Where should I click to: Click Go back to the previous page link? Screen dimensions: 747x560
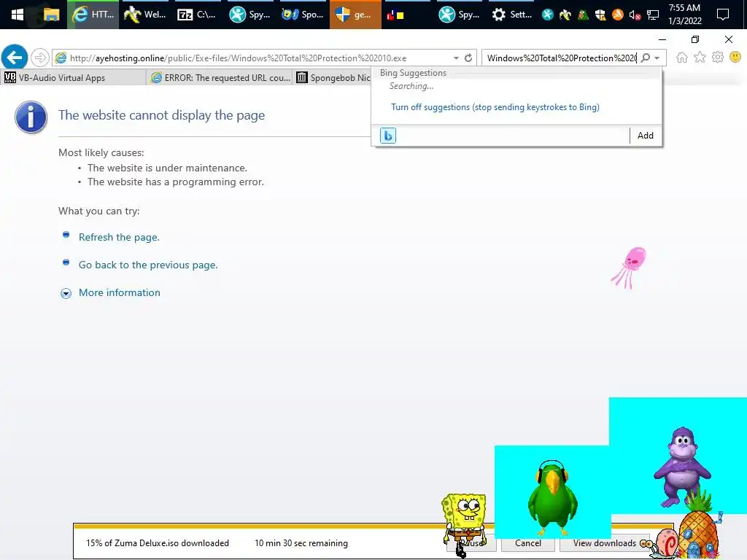click(148, 265)
